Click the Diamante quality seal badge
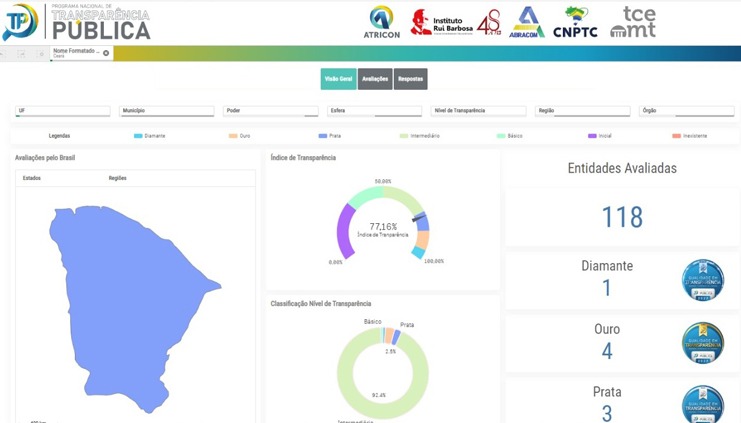 click(x=702, y=281)
